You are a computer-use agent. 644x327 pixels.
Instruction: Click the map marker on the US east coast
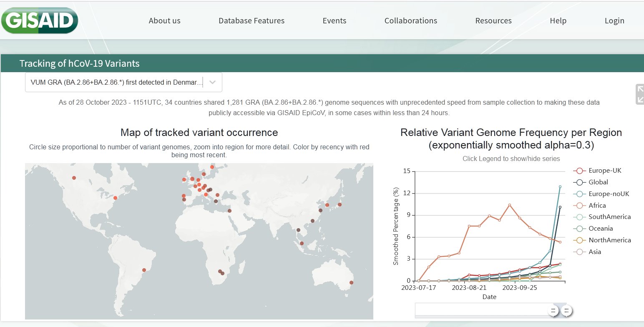(x=116, y=198)
